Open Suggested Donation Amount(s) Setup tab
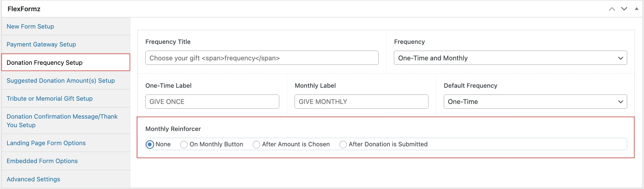The height and width of the screenshot is (189, 644). [x=61, y=81]
